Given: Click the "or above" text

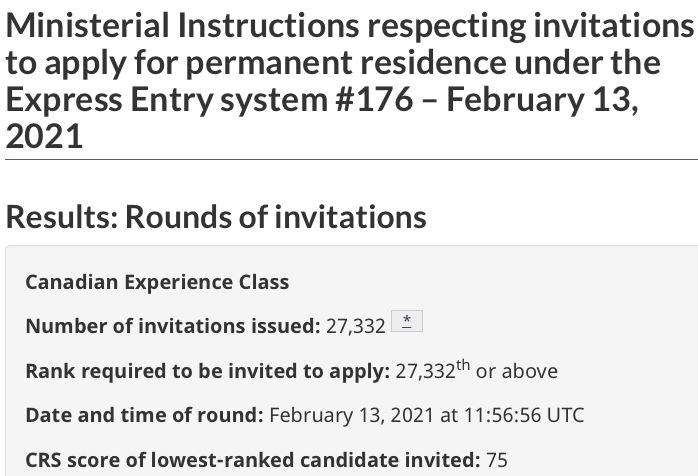Looking at the screenshot, I should pyautogui.click(x=517, y=371).
